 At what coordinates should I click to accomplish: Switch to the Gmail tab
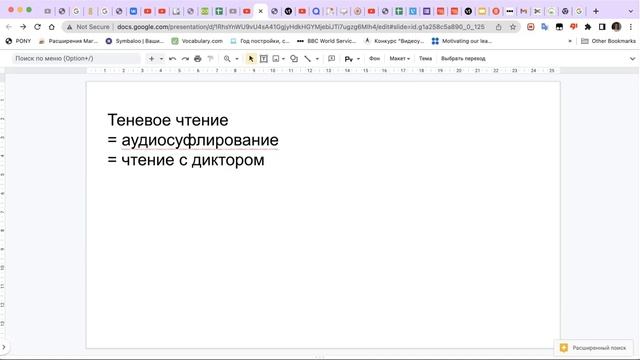coord(523,11)
